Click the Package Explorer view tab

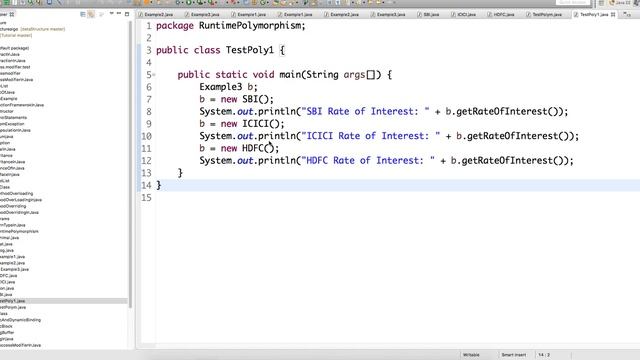click(x=7, y=14)
